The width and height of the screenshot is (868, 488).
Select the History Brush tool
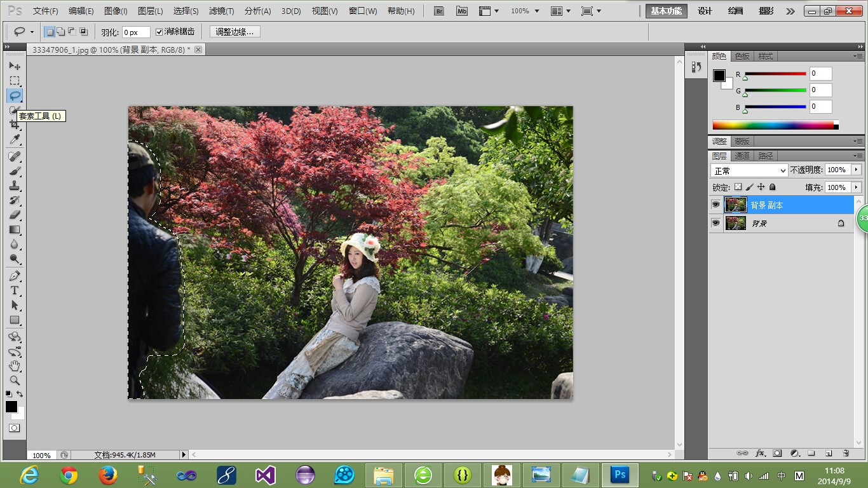coord(15,200)
